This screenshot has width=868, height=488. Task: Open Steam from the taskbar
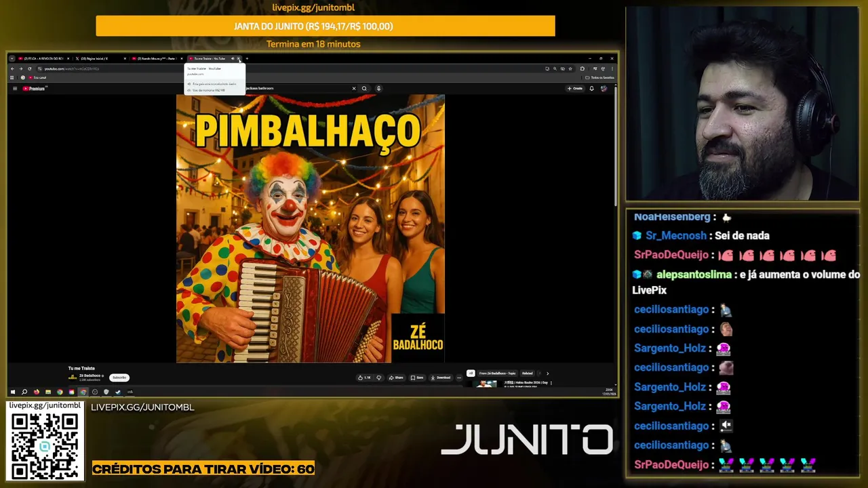tap(118, 392)
